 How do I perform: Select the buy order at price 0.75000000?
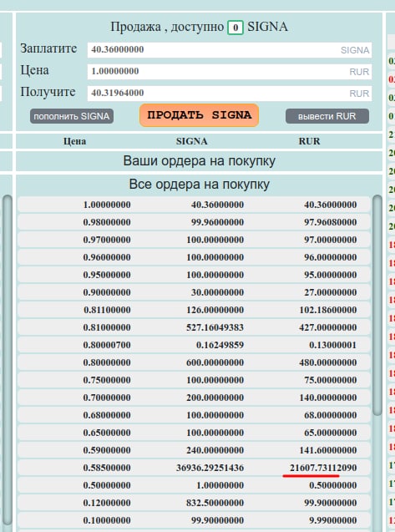(x=194, y=380)
